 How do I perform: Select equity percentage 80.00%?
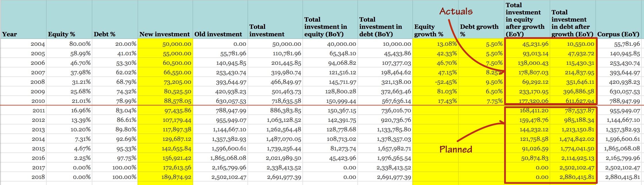[x=69, y=44]
